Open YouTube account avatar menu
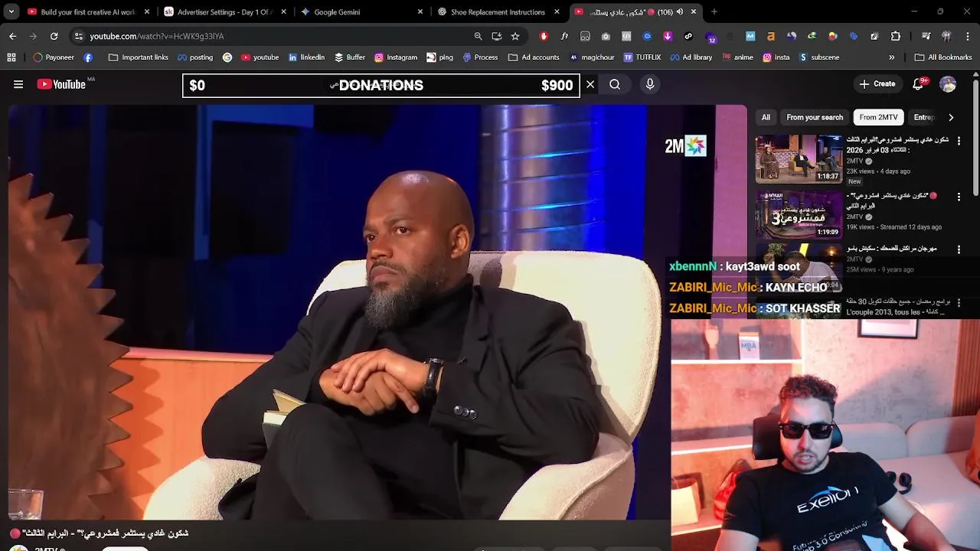 (x=948, y=84)
